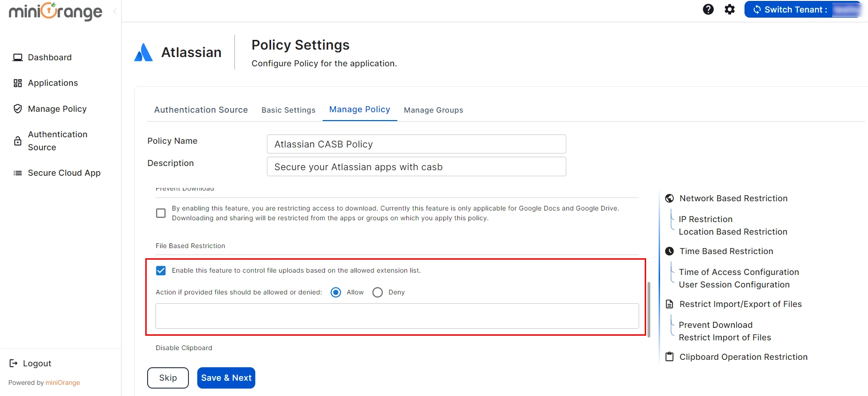This screenshot has width=868, height=396.
Task: Enable the Prevent Download checkbox
Action: click(x=161, y=213)
